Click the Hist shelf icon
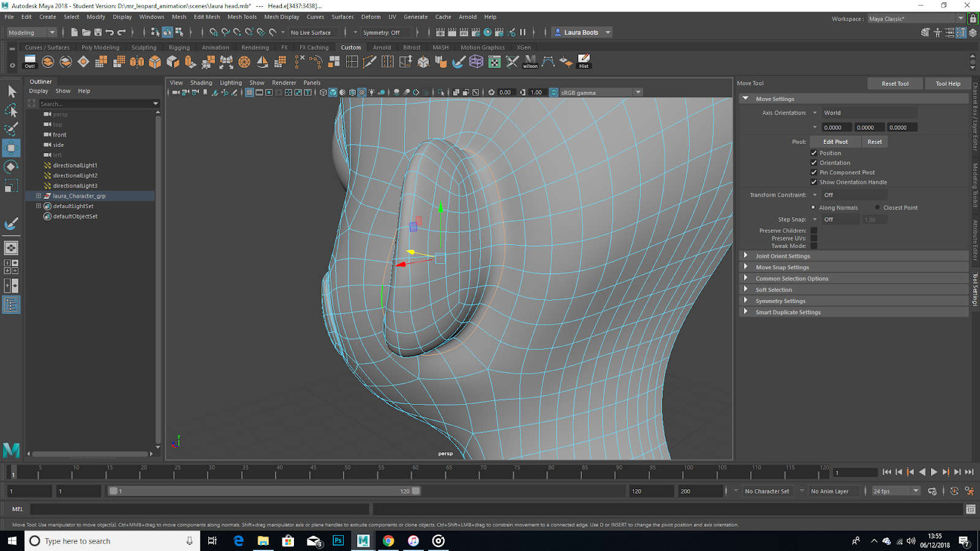 (x=584, y=61)
